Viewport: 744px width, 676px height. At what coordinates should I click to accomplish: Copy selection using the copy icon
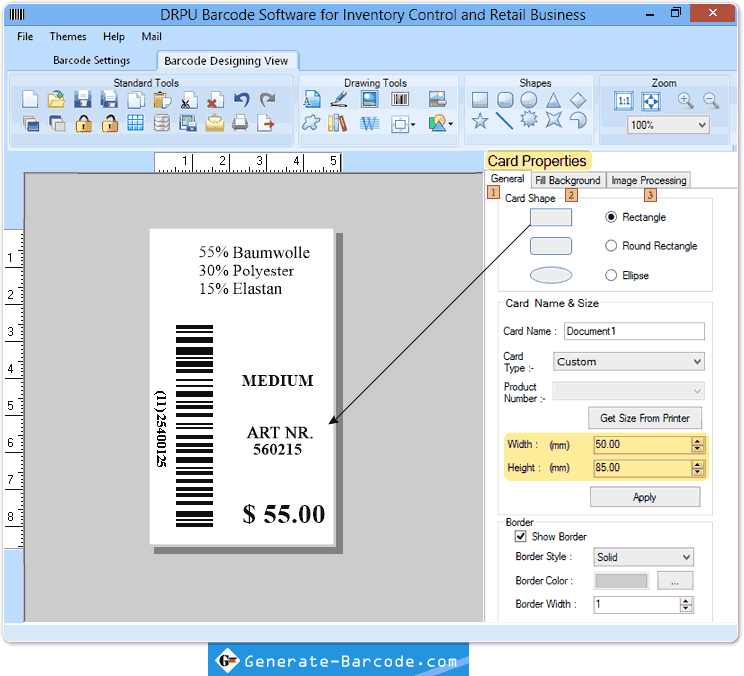(x=136, y=100)
